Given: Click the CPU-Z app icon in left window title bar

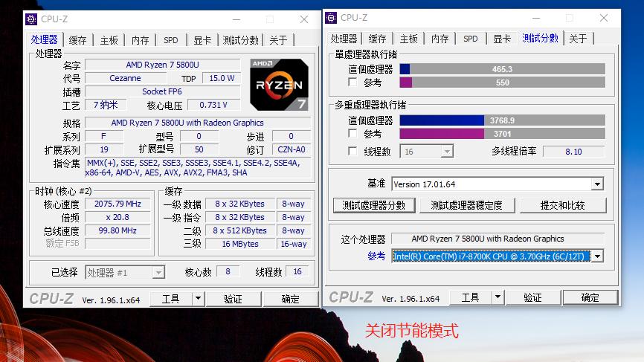Looking at the screenshot, I should [x=31, y=19].
